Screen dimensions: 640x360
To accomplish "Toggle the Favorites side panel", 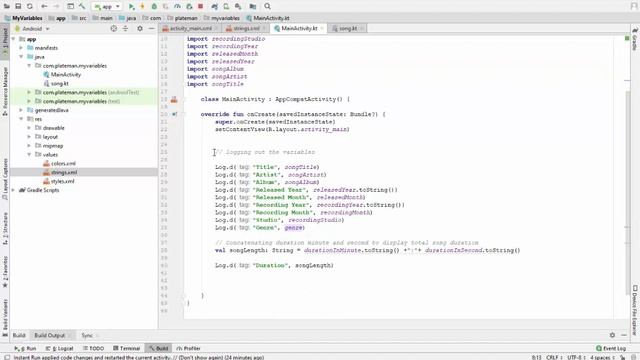I will click(5, 272).
